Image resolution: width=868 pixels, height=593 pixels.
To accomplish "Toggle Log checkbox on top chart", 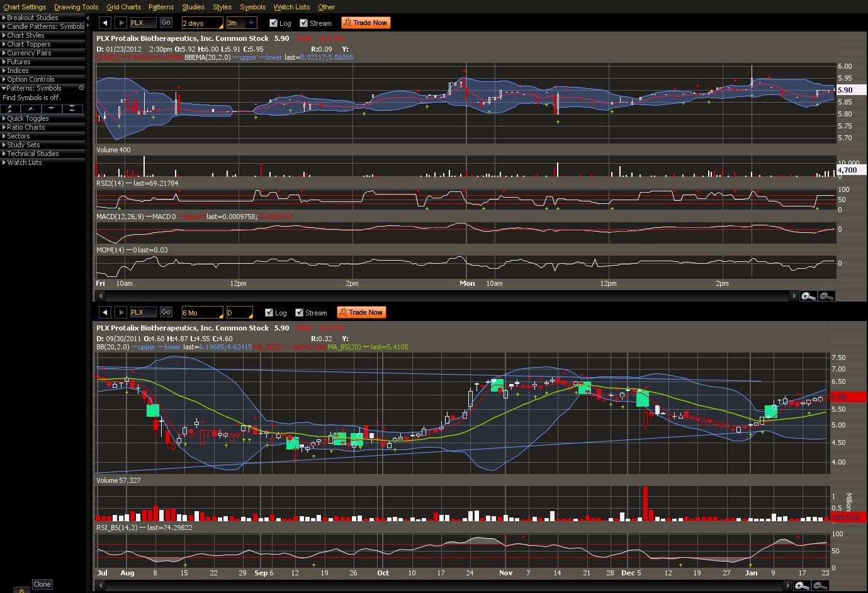I will pos(273,23).
